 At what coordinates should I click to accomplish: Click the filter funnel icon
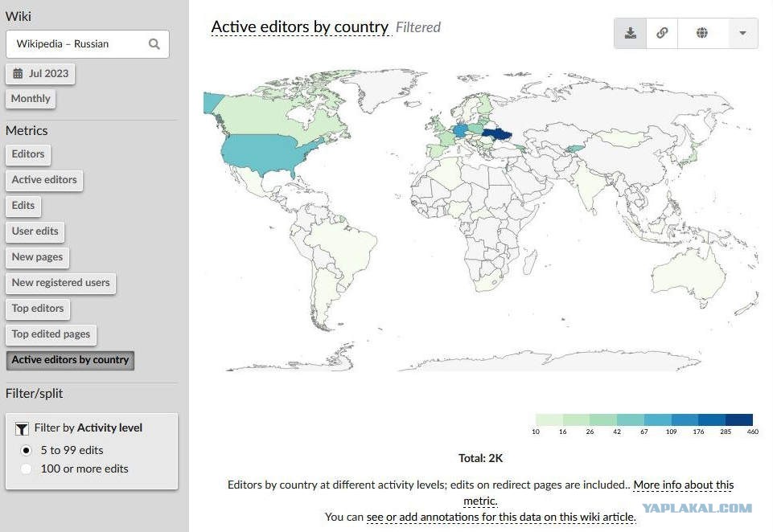pyautogui.click(x=22, y=428)
